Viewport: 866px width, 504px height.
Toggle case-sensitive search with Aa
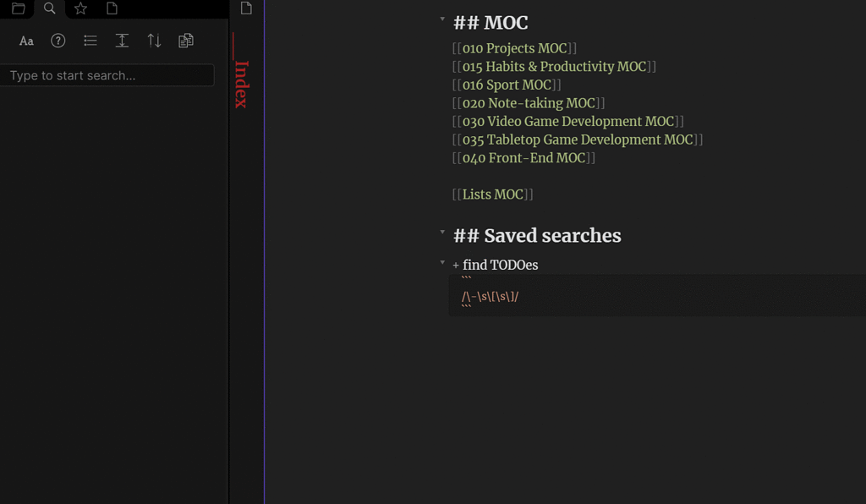[25, 41]
